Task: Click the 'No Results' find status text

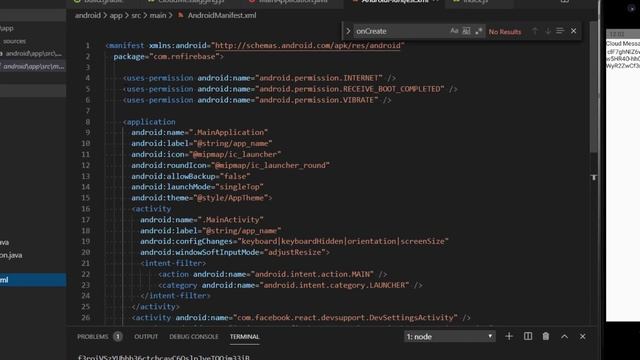Action: [505, 31]
